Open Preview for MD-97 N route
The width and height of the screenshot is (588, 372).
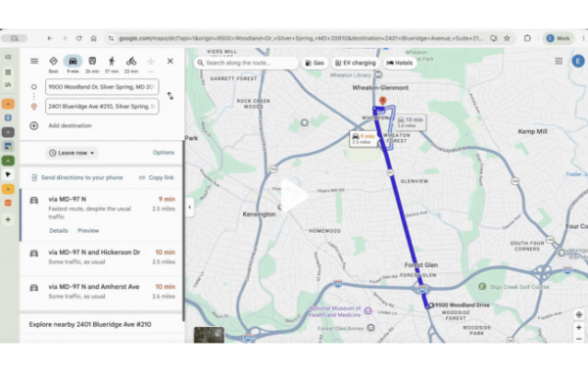point(88,231)
